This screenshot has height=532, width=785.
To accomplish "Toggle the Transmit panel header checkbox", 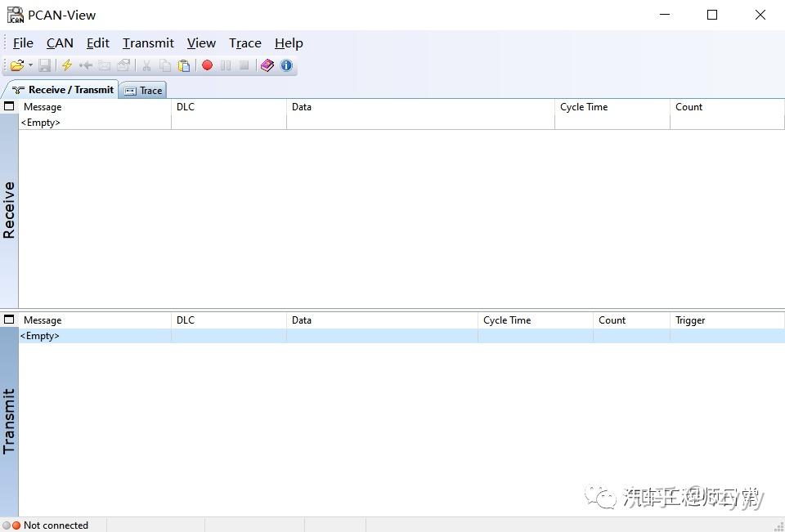I will (x=9, y=319).
